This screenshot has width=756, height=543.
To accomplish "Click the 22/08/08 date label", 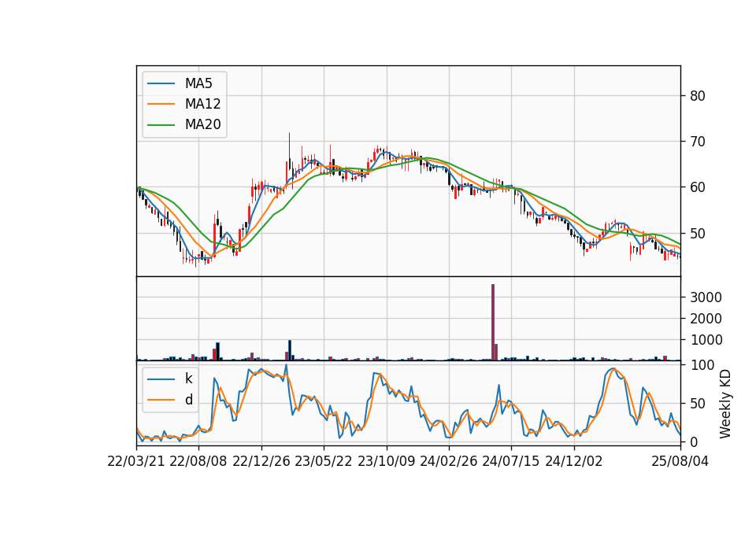I will tap(198, 461).
